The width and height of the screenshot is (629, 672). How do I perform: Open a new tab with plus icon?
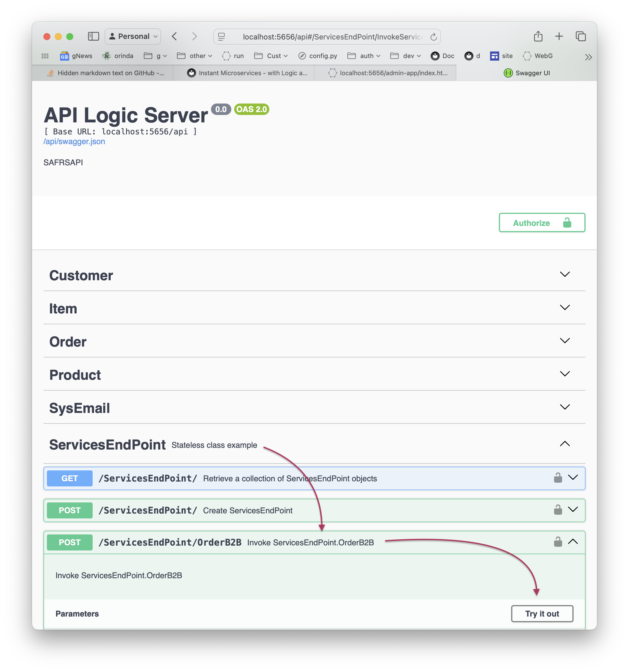(x=559, y=36)
